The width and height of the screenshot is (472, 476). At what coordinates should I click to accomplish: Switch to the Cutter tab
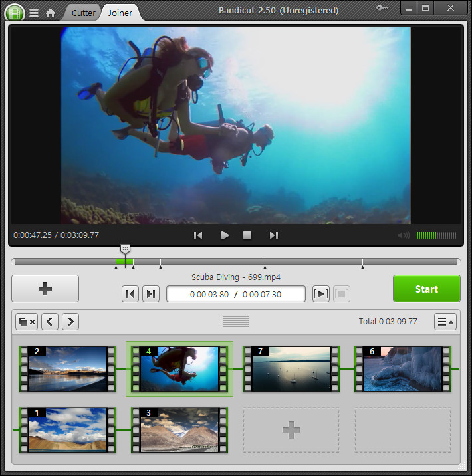84,13
